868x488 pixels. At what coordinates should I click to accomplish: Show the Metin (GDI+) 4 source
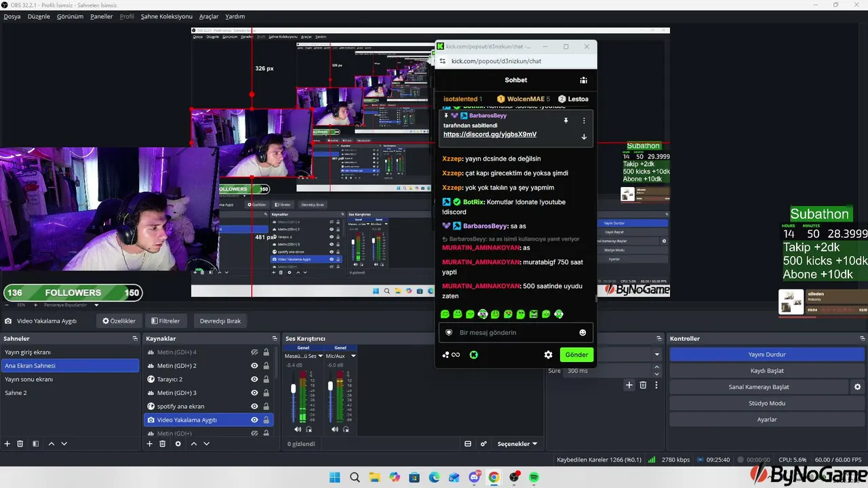pyautogui.click(x=254, y=352)
